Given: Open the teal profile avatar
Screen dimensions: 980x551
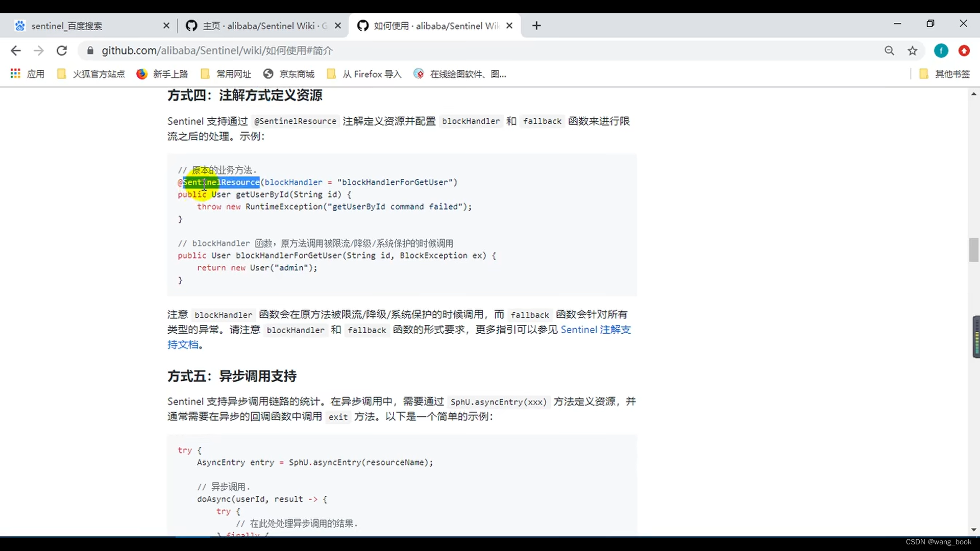Looking at the screenshot, I should [941, 51].
